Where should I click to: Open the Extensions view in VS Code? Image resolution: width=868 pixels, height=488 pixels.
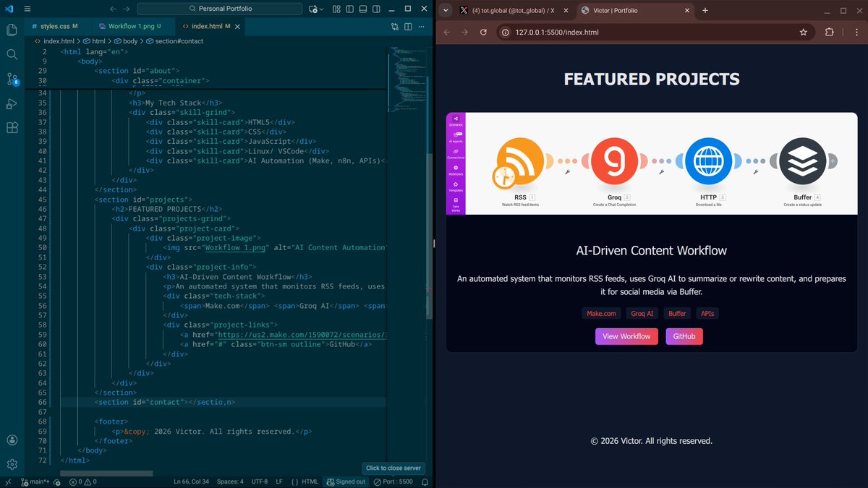pyautogui.click(x=12, y=128)
